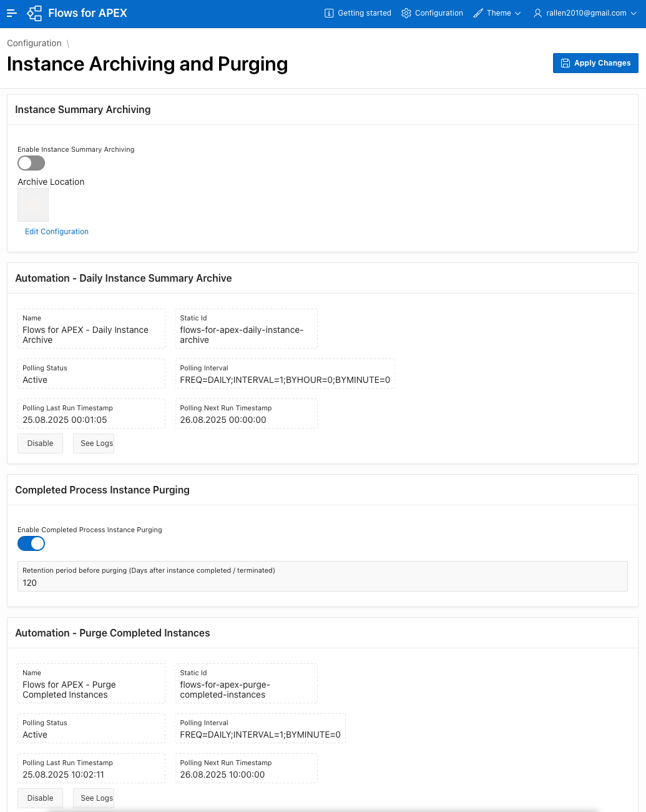Screen dimensions: 646x812
Task: Enable Instance Summary Archiving toggle
Action: [31, 163]
